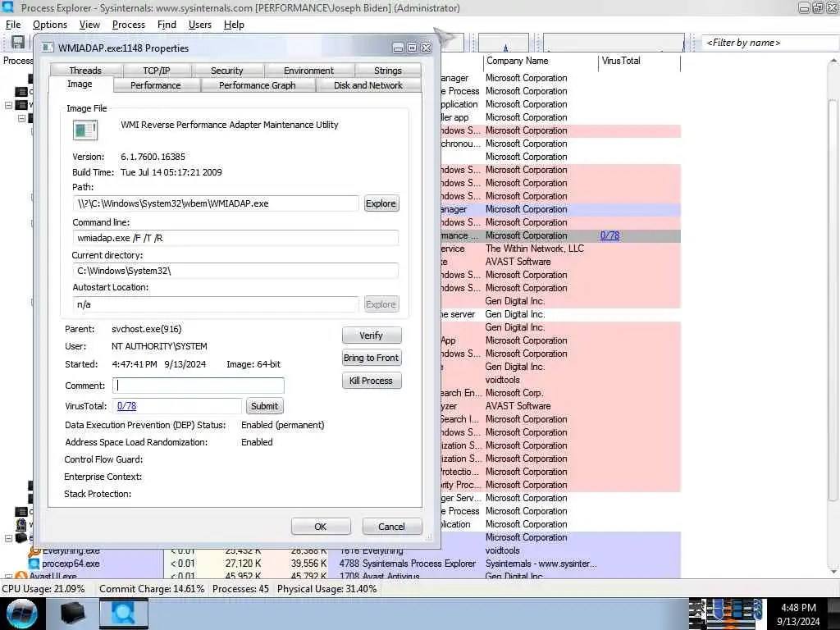Open the Help menu
The image size is (840, 630).
pos(234,25)
